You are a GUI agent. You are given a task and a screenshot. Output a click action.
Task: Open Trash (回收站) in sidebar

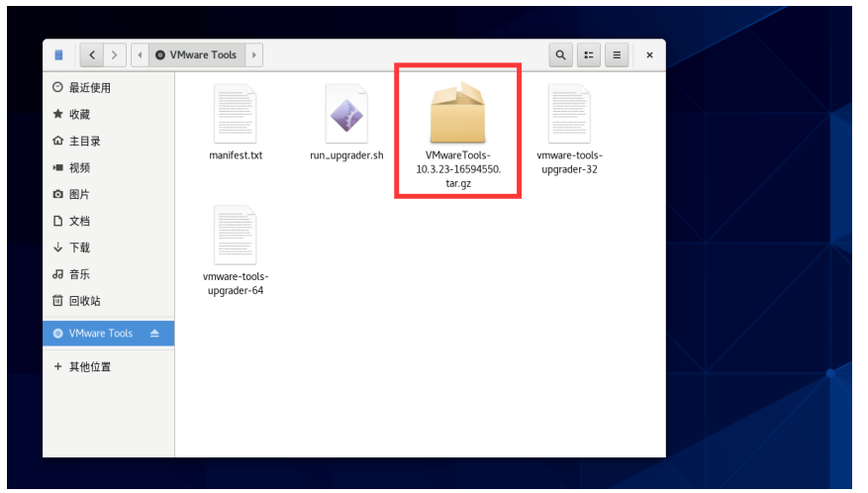coord(109,300)
